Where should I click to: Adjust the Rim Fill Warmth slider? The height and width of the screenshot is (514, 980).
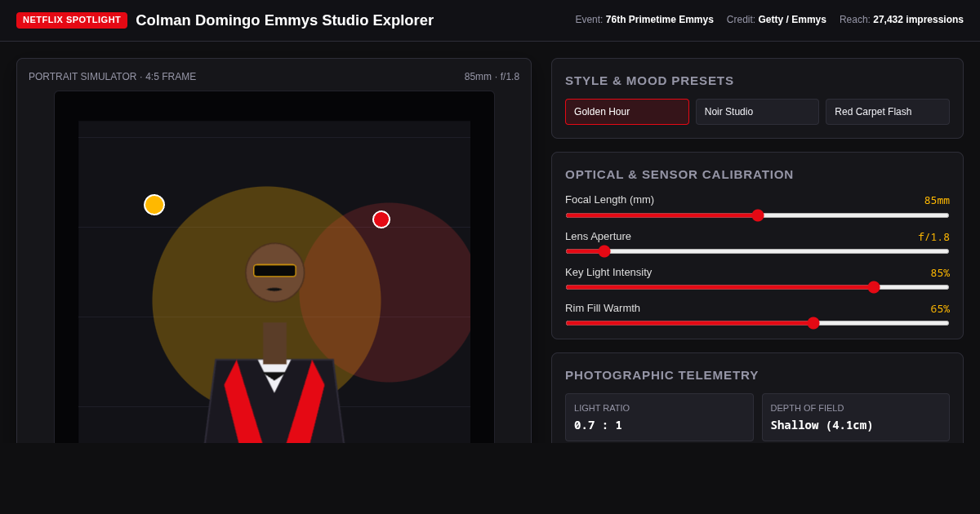point(757,323)
